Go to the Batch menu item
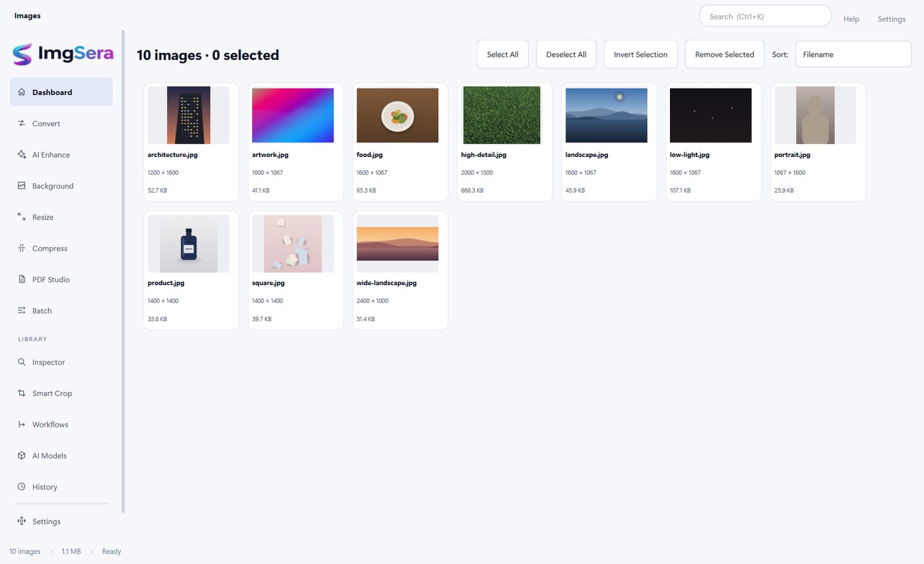924x564 pixels. tap(61, 311)
